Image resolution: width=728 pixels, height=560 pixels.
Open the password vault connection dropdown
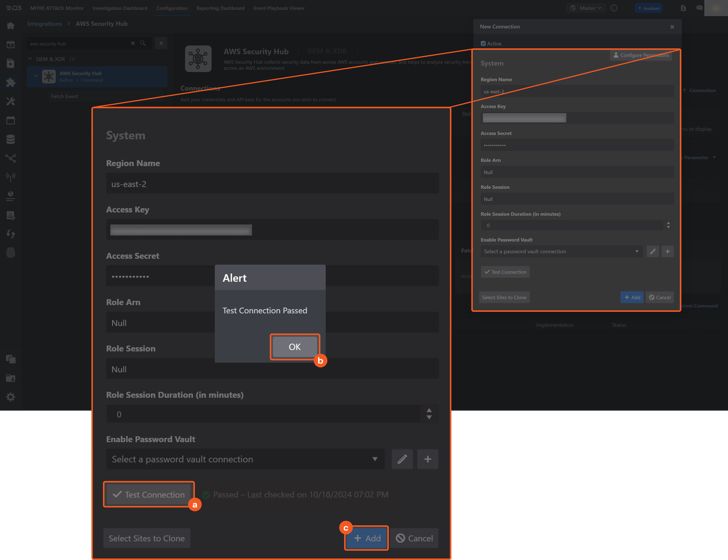(x=245, y=459)
